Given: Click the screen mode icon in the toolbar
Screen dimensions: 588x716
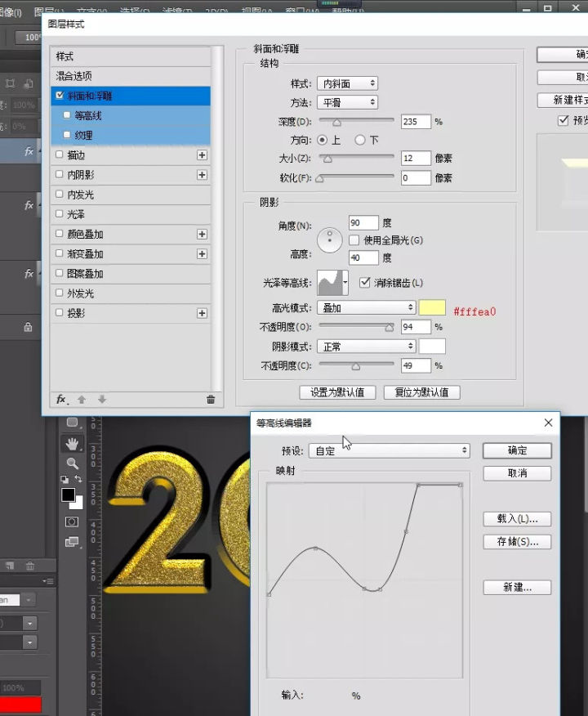Looking at the screenshot, I should click(72, 541).
